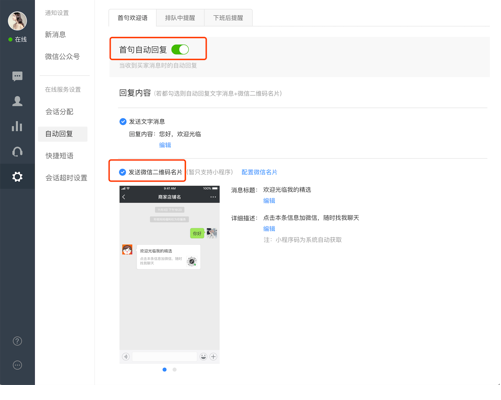
Task: Click the phone preview mockup image
Action: (169, 275)
